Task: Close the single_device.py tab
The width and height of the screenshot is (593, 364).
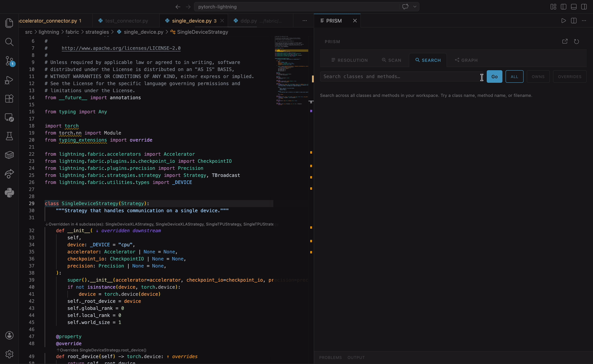Action: (222, 21)
